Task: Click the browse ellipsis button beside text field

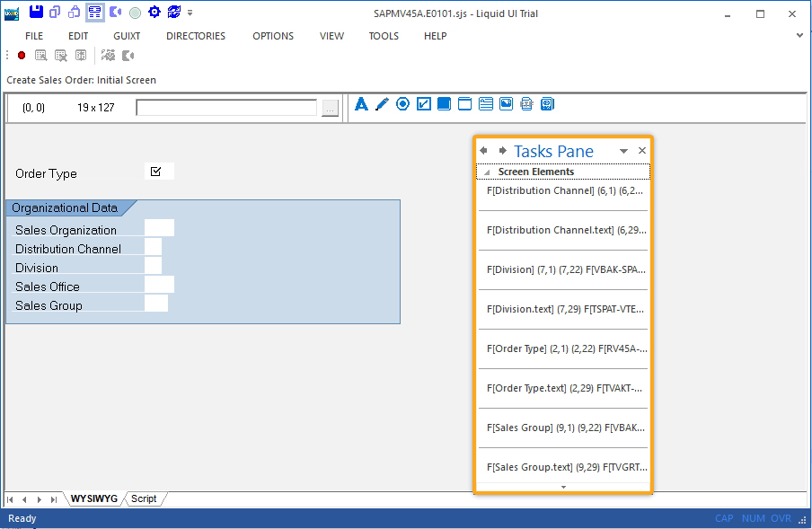Action: coord(330,108)
